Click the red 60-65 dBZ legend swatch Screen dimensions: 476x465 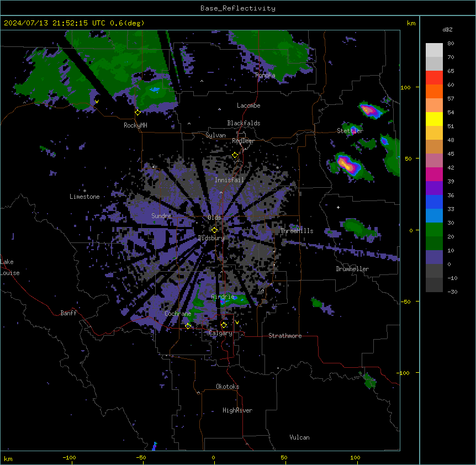pyautogui.click(x=434, y=78)
